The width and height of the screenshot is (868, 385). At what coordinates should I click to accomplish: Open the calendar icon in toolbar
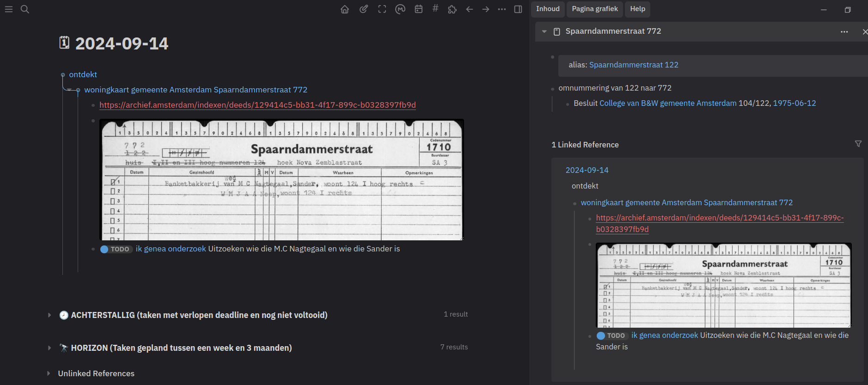pos(419,9)
